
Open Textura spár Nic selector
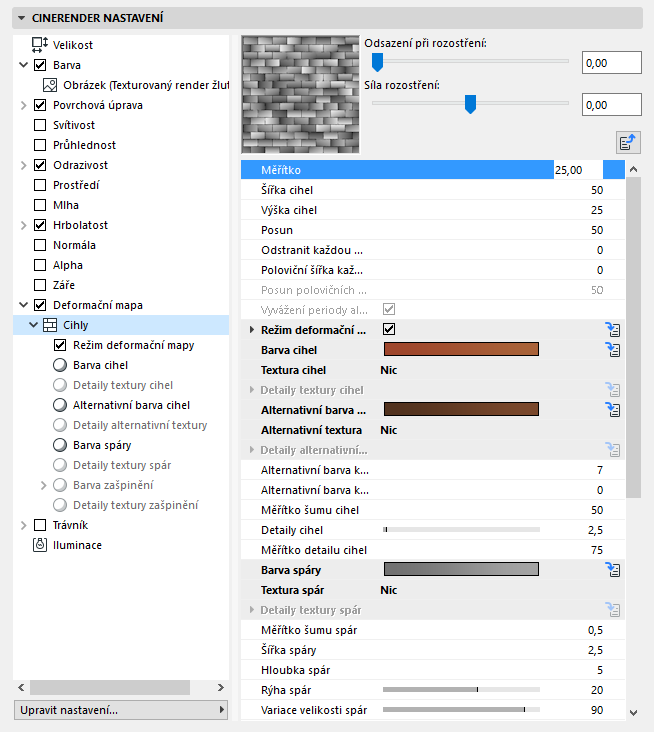(388, 590)
